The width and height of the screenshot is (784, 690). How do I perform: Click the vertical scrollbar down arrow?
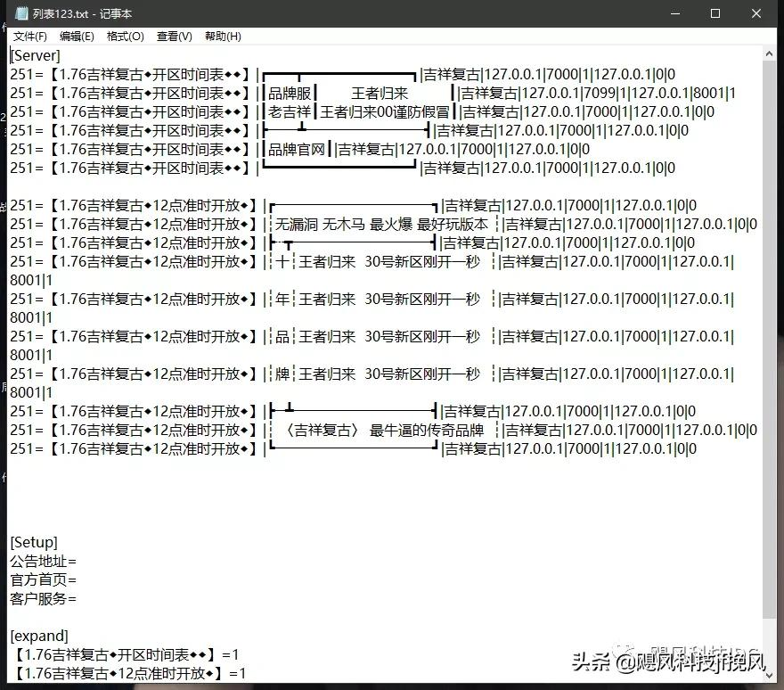[769, 675]
